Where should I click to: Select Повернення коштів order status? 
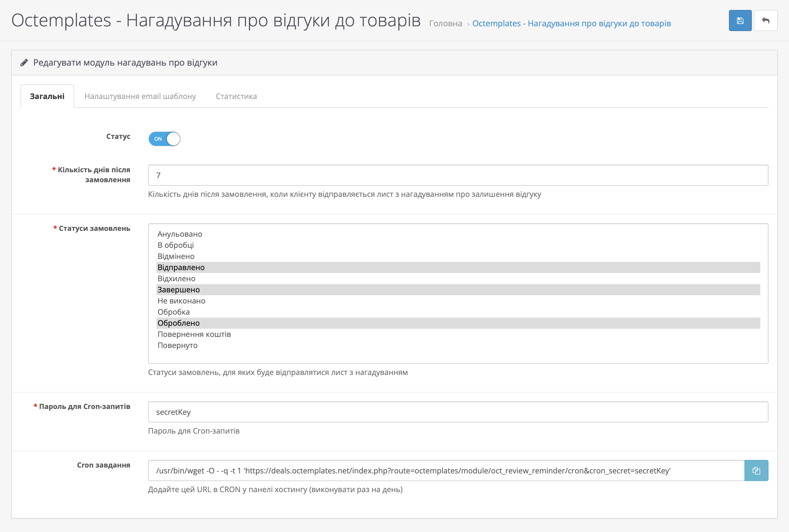point(194,334)
